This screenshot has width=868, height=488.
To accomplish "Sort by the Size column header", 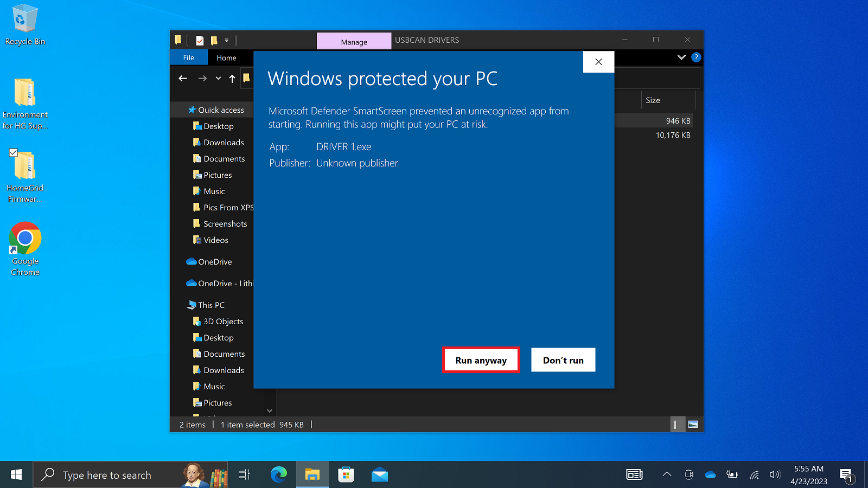I will point(668,100).
